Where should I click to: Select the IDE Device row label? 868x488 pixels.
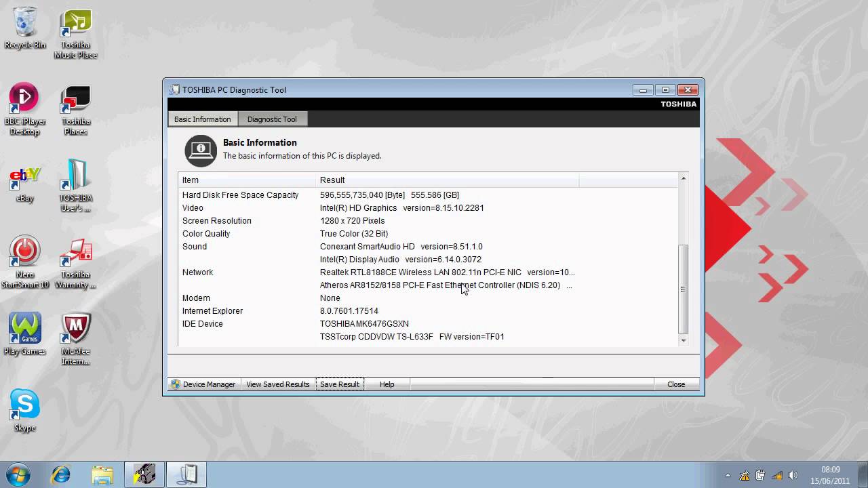202,324
